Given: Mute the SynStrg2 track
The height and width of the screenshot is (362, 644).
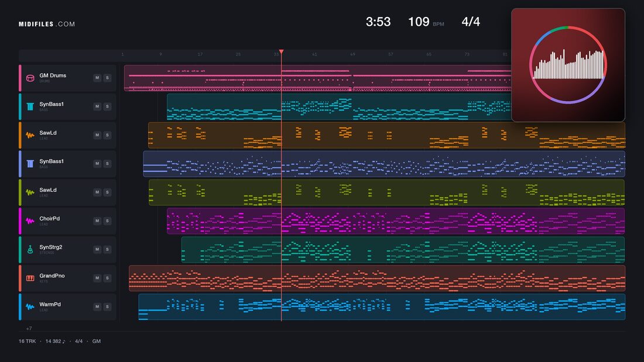Looking at the screenshot, I should pyautogui.click(x=97, y=249).
